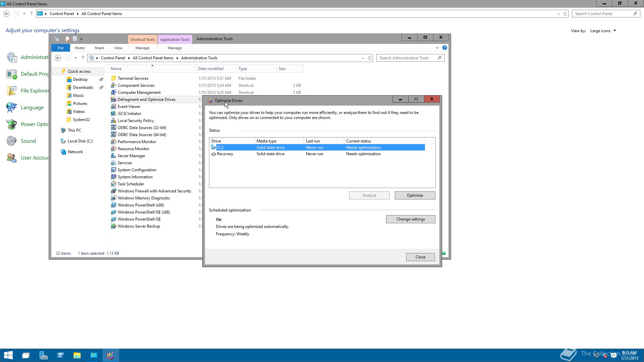Open Server Manager taskbar icon
The image size is (644, 362).
pos(43,355)
